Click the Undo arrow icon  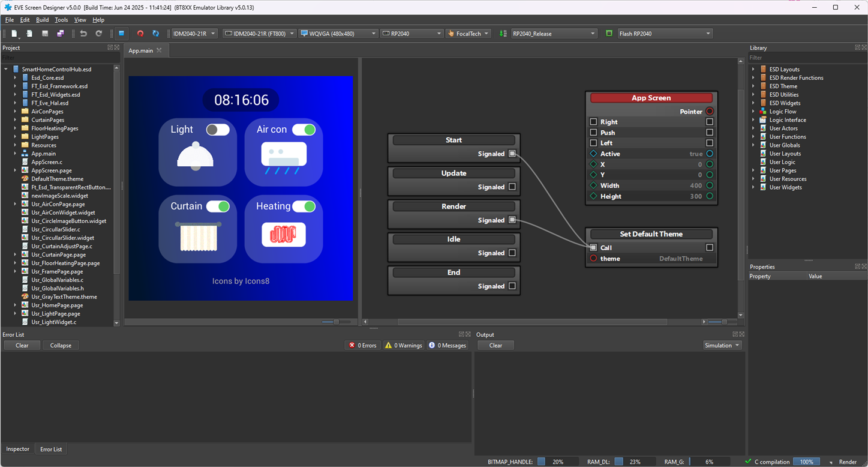83,34
